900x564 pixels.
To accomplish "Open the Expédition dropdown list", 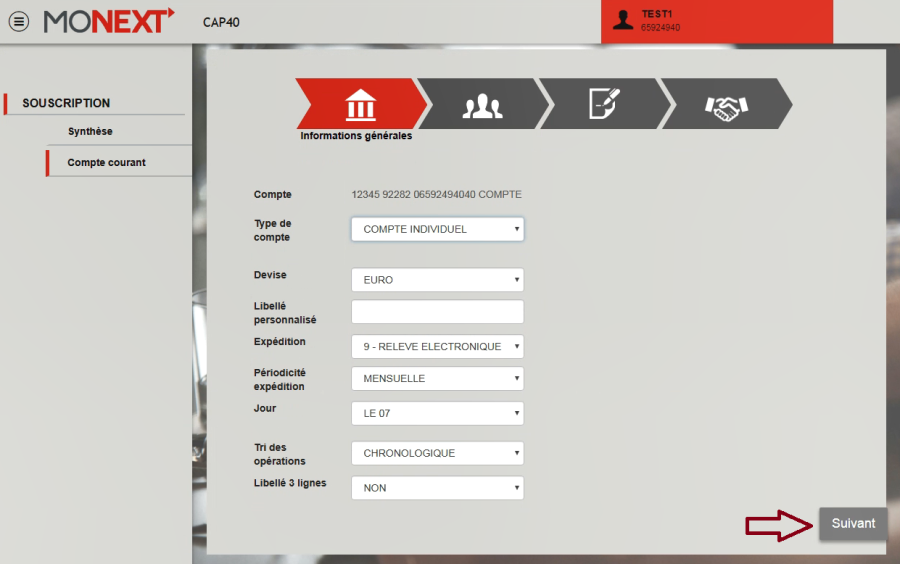I will [437, 347].
